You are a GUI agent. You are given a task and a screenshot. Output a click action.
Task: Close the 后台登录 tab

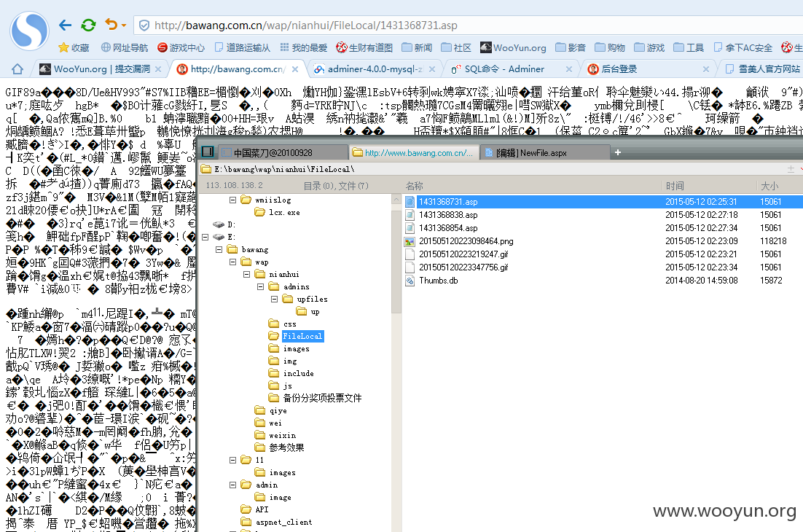coord(706,69)
